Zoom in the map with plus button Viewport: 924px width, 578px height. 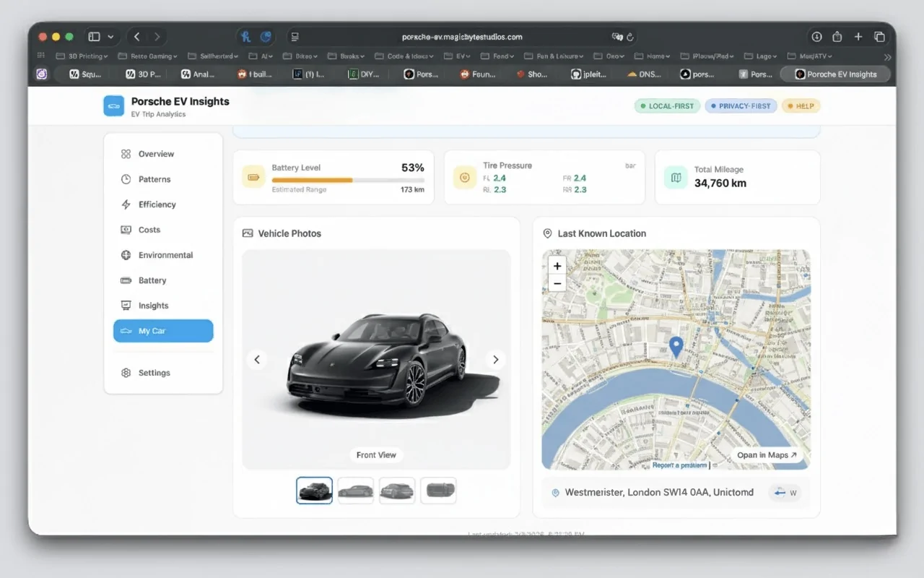point(557,266)
